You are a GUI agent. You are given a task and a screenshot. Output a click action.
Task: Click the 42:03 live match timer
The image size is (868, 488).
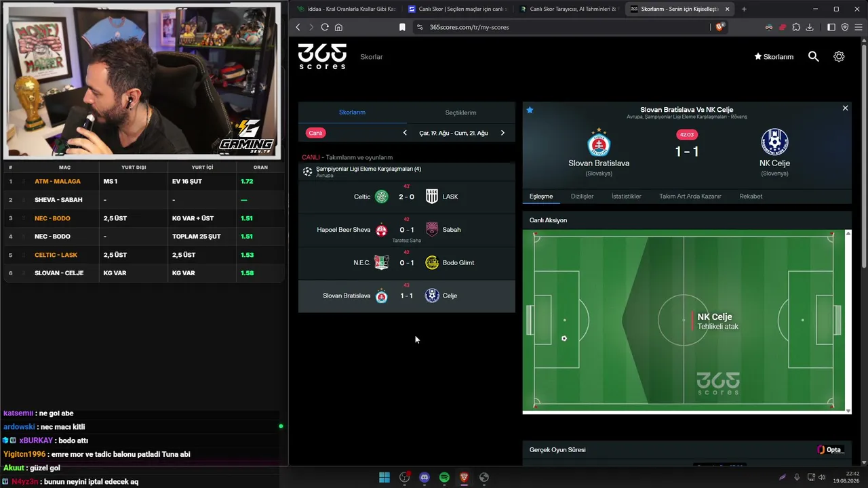click(x=687, y=135)
